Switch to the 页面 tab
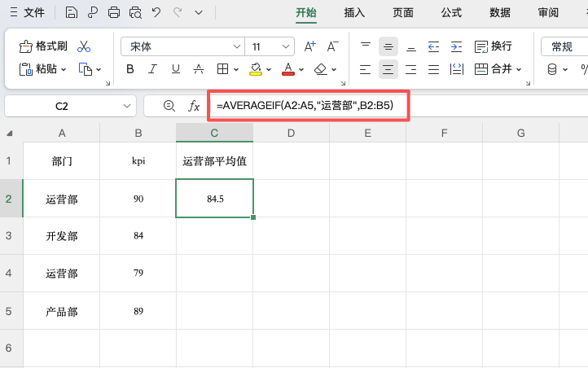This screenshot has height=368, width=588. pos(403,13)
